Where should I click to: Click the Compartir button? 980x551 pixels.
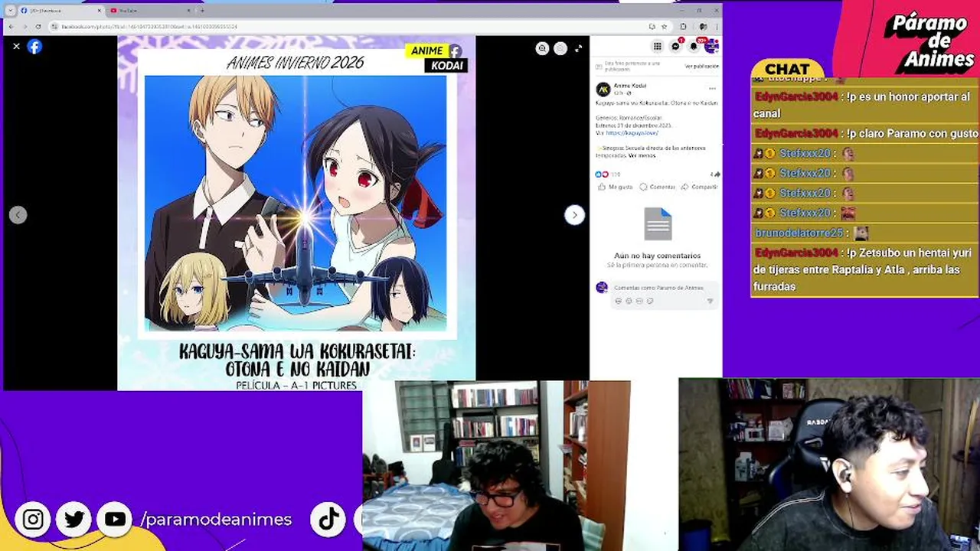[699, 187]
